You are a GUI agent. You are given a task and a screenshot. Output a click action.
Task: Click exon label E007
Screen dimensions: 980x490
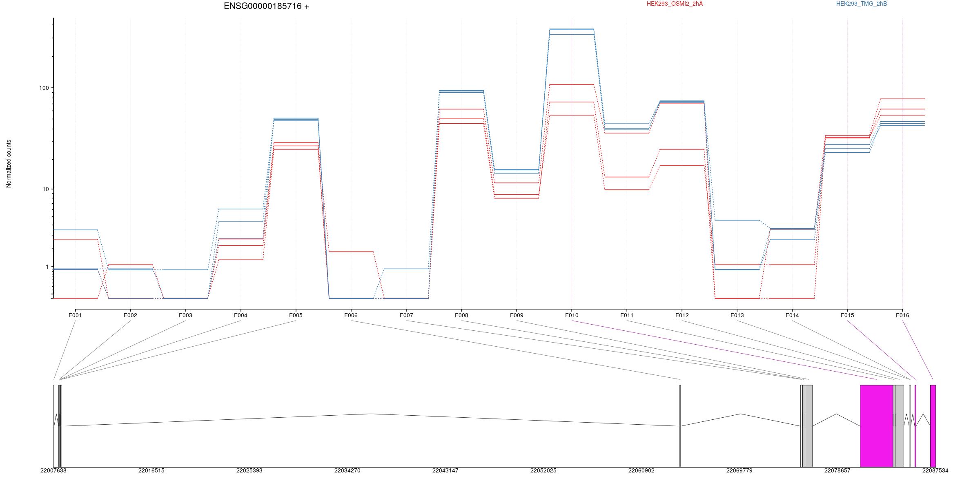406,315
